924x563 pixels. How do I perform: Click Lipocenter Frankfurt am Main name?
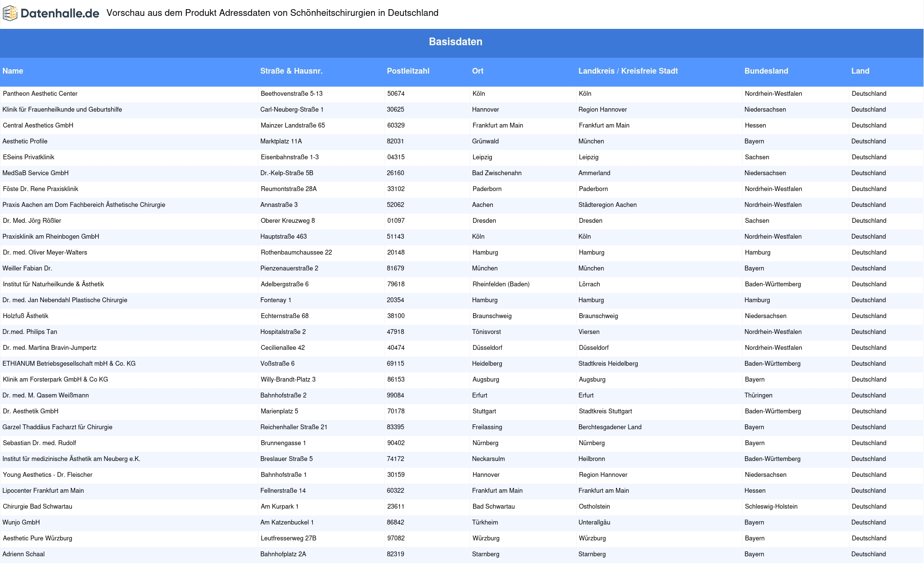43,490
